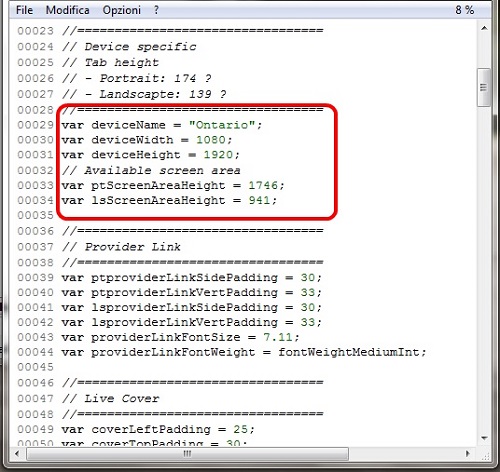Screen dimensions: 500x472
Task: Place cursor on the deviceName "Ontario" value
Action: [x=222, y=125]
